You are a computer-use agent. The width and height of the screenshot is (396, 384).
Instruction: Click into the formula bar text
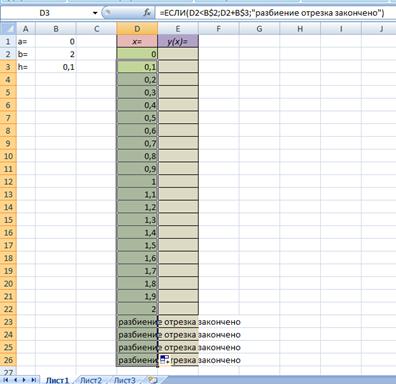click(x=272, y=13)
